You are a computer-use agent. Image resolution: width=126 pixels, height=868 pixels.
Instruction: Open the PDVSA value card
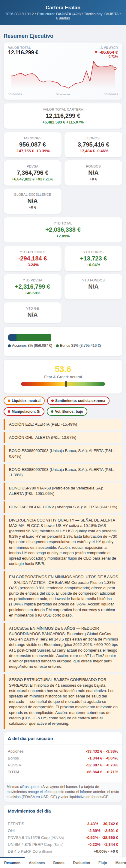click(x=32, y=173)
